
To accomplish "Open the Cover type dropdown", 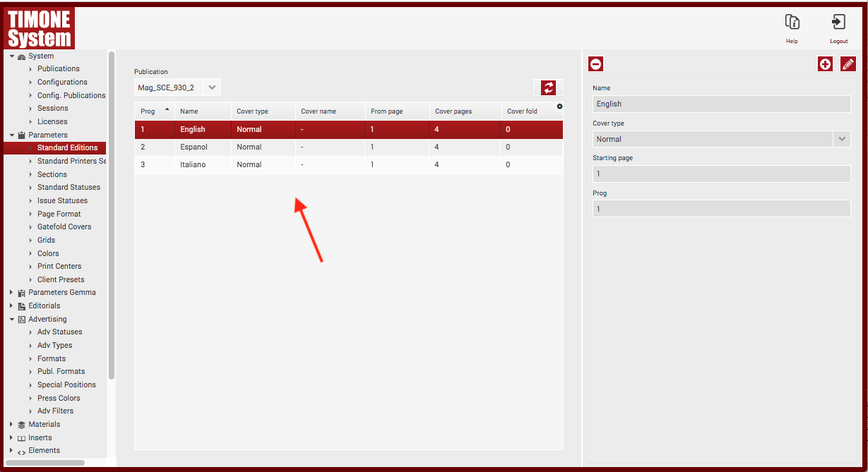I will (x=721, y=139).
